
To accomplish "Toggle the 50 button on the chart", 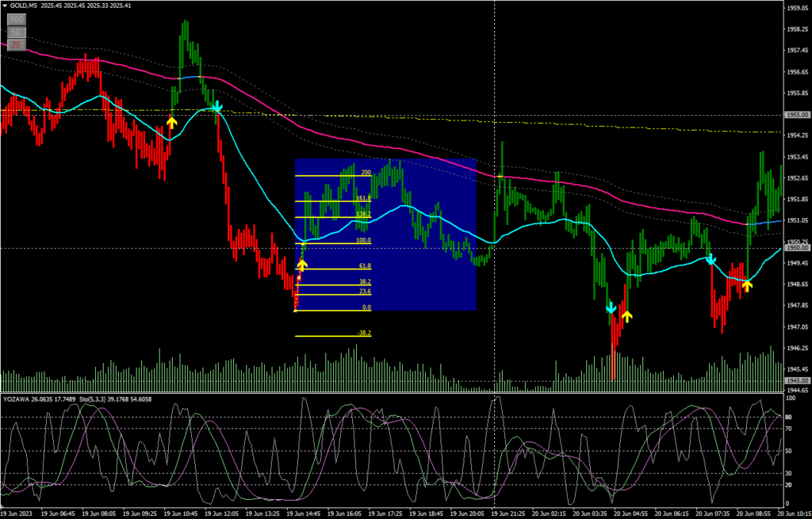I will point(16,32).
